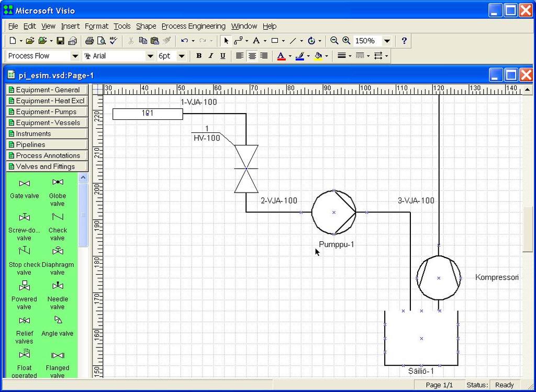Viewport: 536px width, 392px height.
Task: Click the Paste clipboard icon
Action: 155,41
